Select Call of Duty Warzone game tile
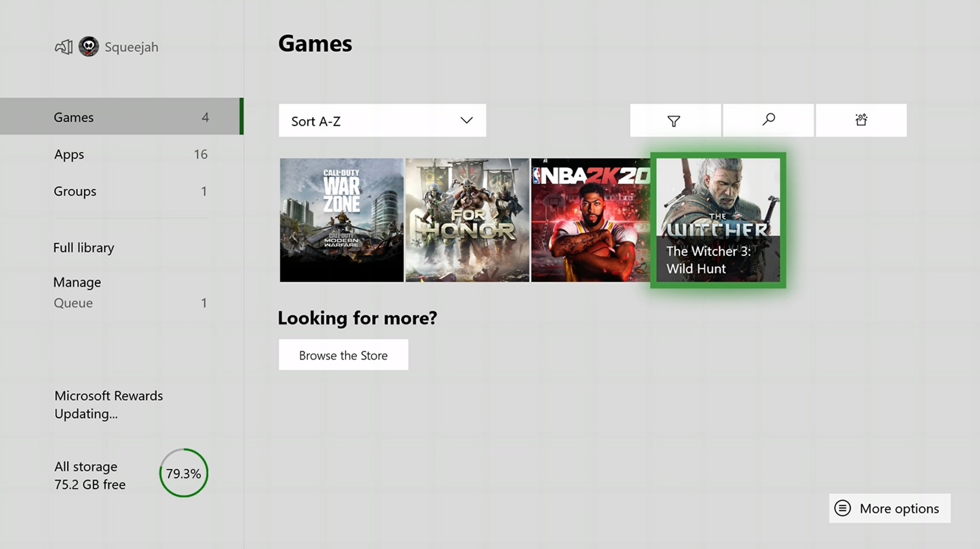Image resolution: width=980 pixels, height=549 pixels. (x=341, y=220)
